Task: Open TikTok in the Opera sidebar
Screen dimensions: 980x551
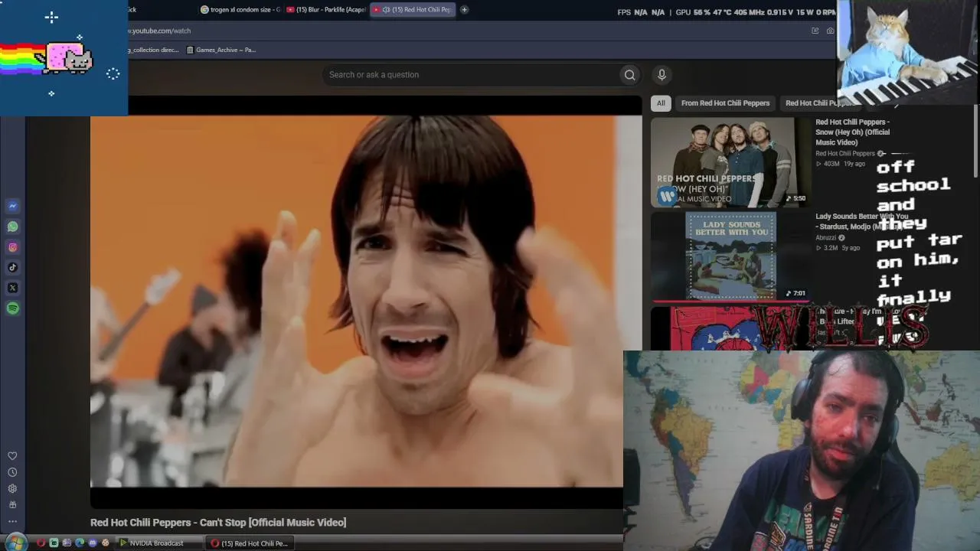Action: point(12,267)
